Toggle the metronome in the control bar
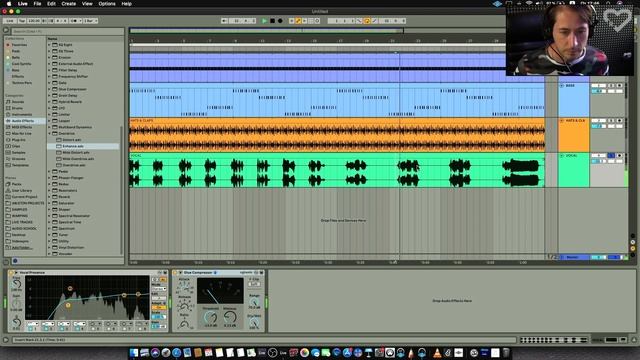Viewport: 640px width, 360px height. 75,21
